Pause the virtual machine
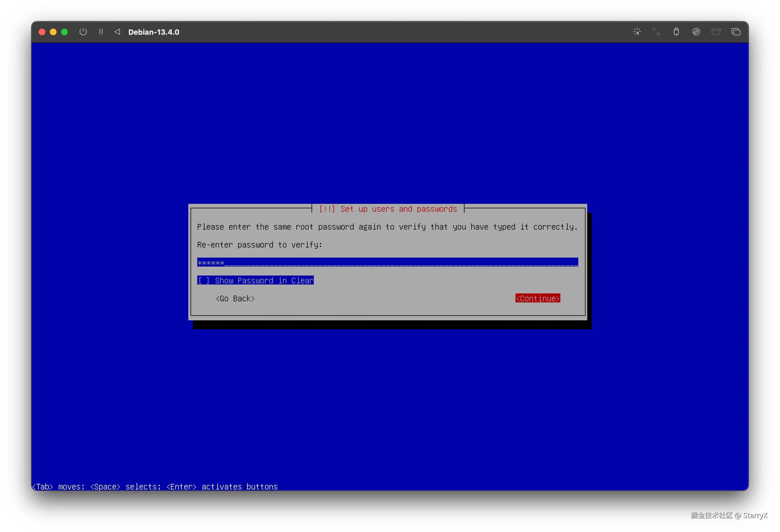The height and width of the screenshot is (532, 780). tap(101, 32)
